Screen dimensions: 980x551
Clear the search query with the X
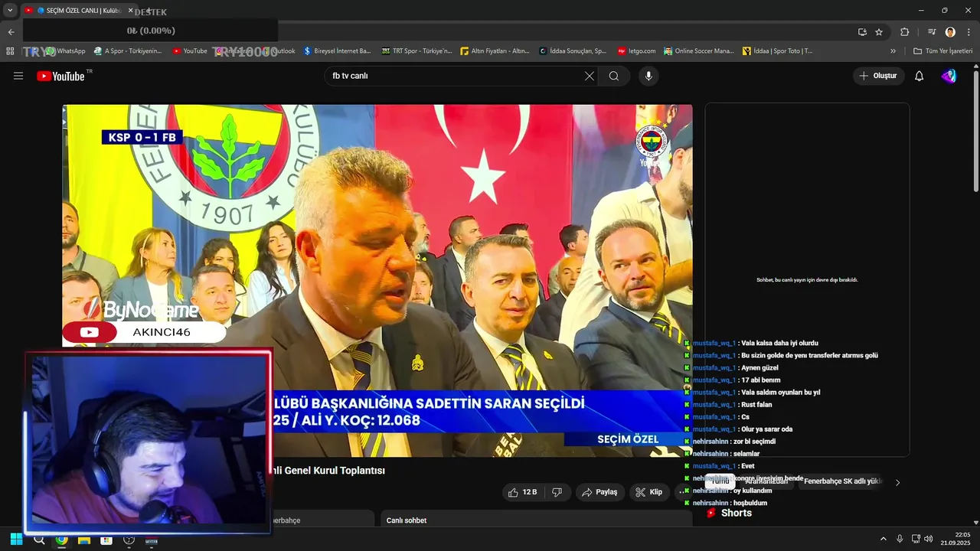tap(589, 76)
